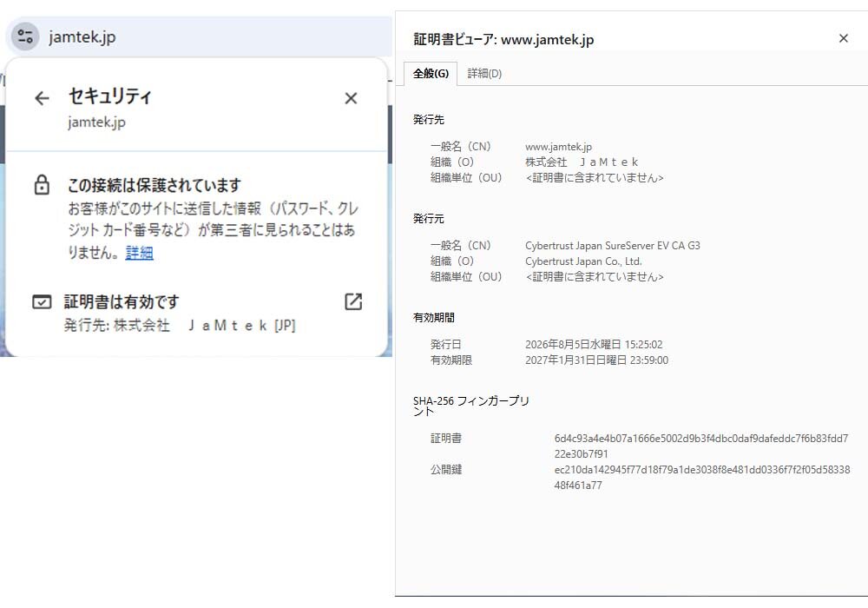Close the セキュリティ popup
Screen dimensions: 868x608
pyautogui.click(x=351, y=98)
